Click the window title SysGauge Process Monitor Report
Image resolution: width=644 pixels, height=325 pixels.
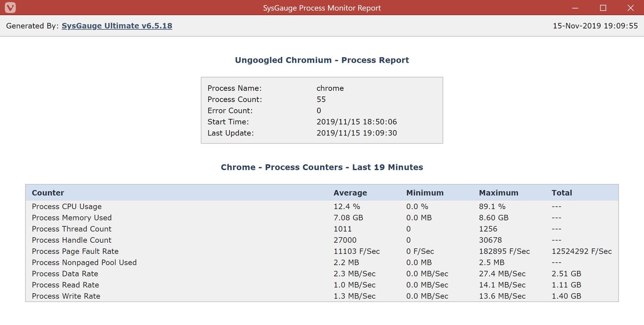(322, 8)
